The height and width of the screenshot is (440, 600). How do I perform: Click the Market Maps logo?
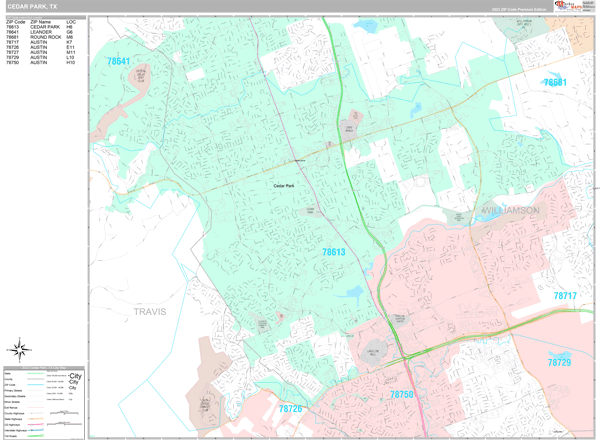[x=568, y=5]
